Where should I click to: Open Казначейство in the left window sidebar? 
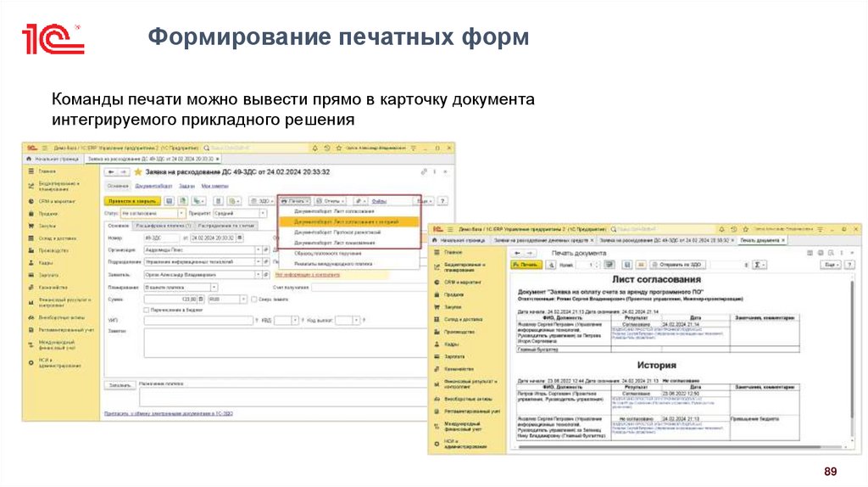[x=52, y=288]
